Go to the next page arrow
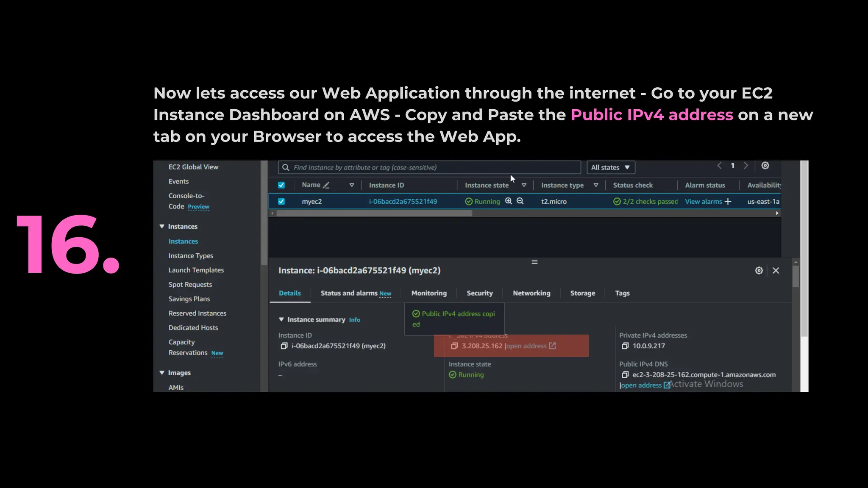The width and height of the screenshot is (868, 488). pyautogui.click(x=746, y=166)
